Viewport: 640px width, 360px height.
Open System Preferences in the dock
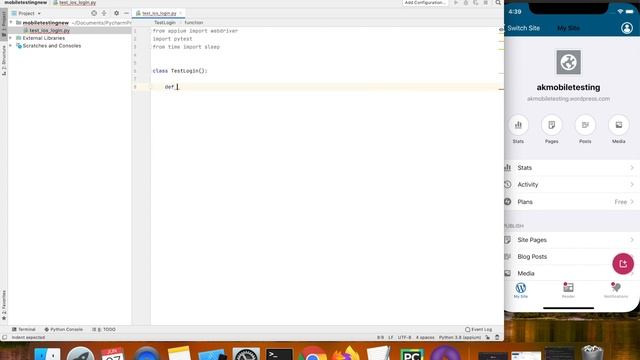(246, 353)
